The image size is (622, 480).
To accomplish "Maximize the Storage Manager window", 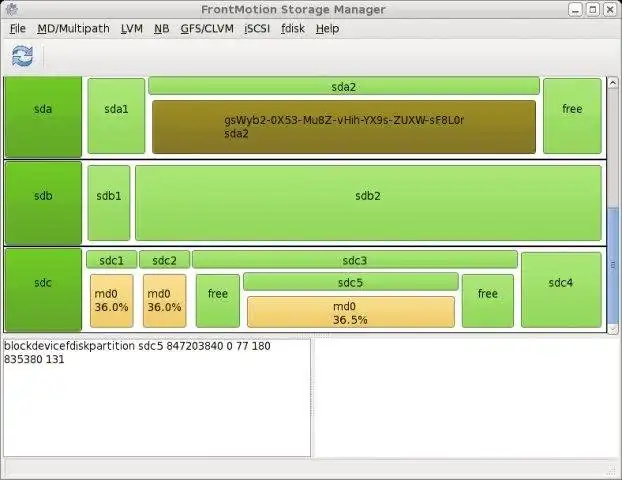I will (x=593, y=9).
